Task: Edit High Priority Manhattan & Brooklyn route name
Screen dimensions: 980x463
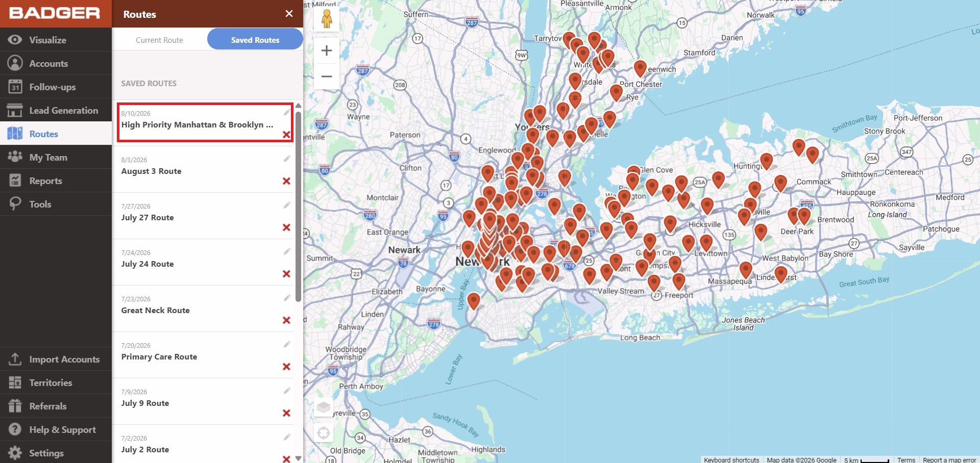Action: [287, 112]
